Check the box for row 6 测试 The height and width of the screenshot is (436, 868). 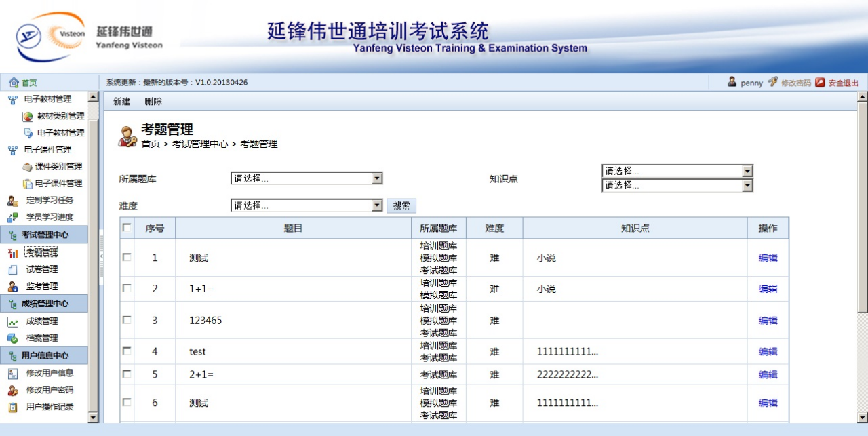click(x=127, y=402)
